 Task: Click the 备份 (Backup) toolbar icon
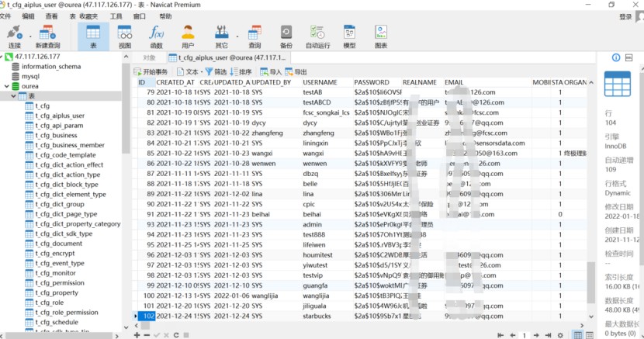286,37
